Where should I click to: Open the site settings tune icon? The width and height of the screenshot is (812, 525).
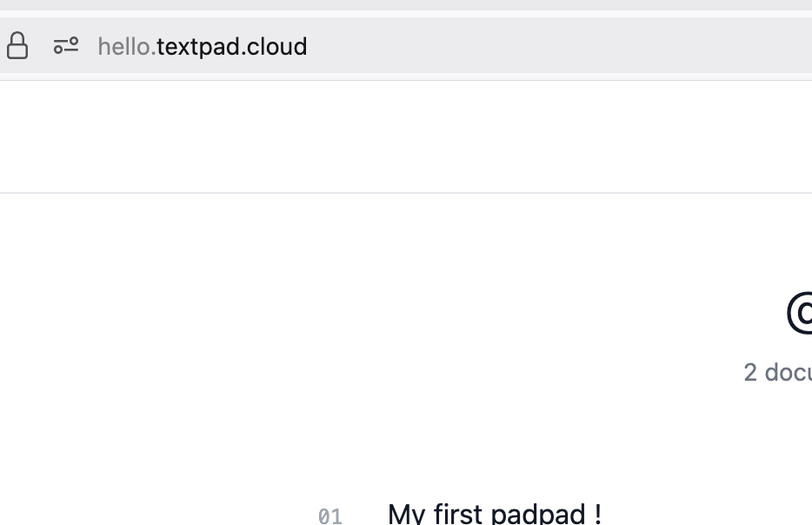click(66, 46)
